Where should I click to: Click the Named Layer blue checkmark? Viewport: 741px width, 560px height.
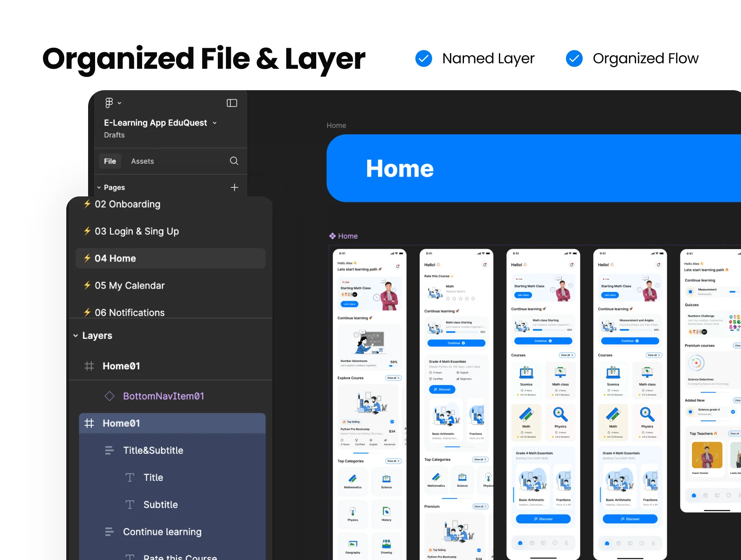point(424,58)
